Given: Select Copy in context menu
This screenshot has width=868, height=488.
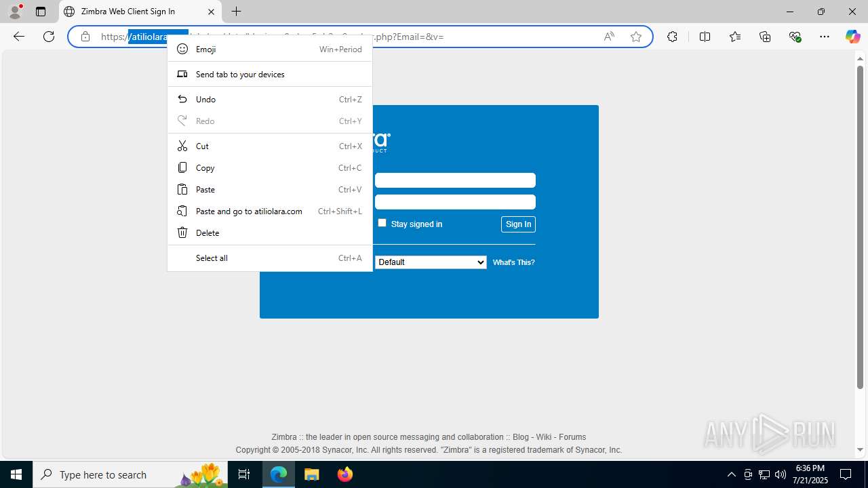Looking at the screenshot, I should tap(270, 167).
